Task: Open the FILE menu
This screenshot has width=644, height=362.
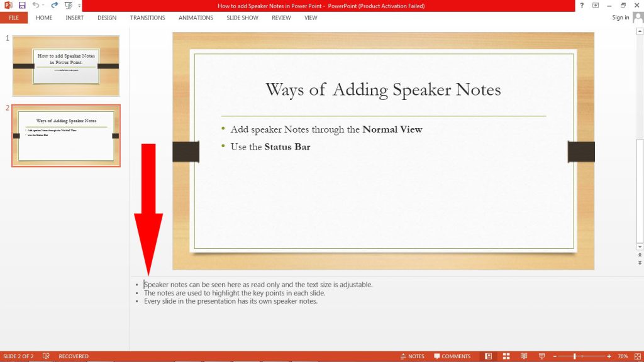Action: 13,18
